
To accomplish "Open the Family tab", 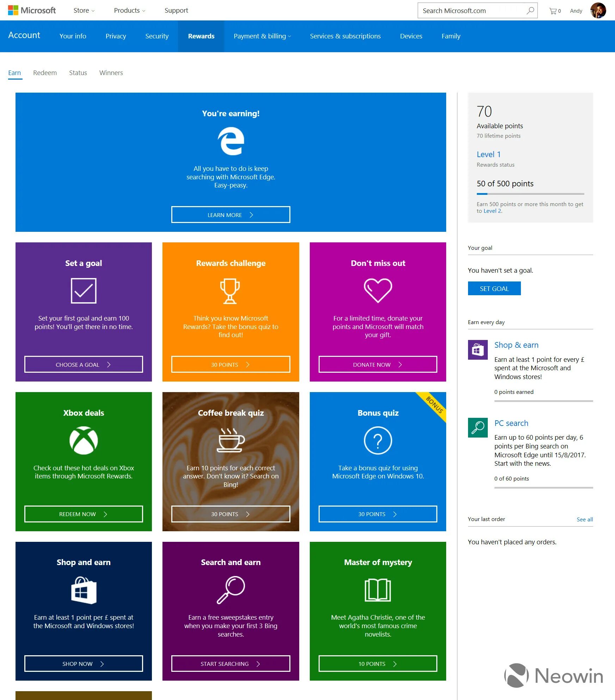I will click(451, 36).
